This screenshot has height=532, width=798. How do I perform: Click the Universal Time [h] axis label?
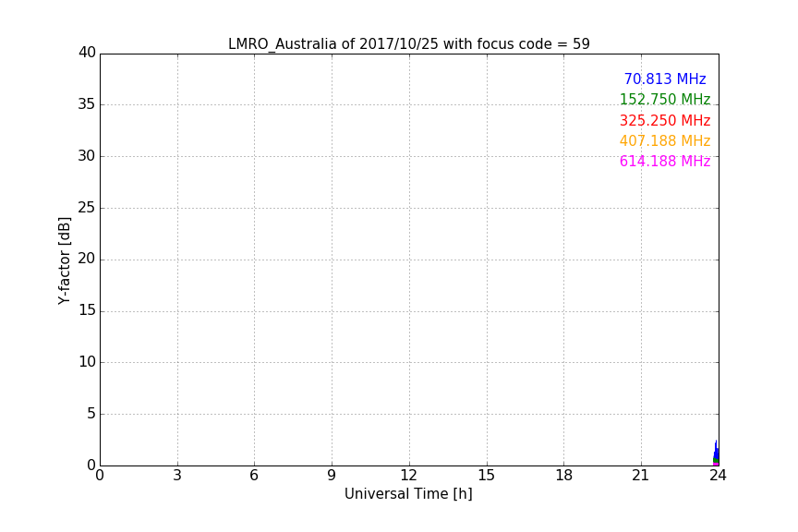[408, 494]
